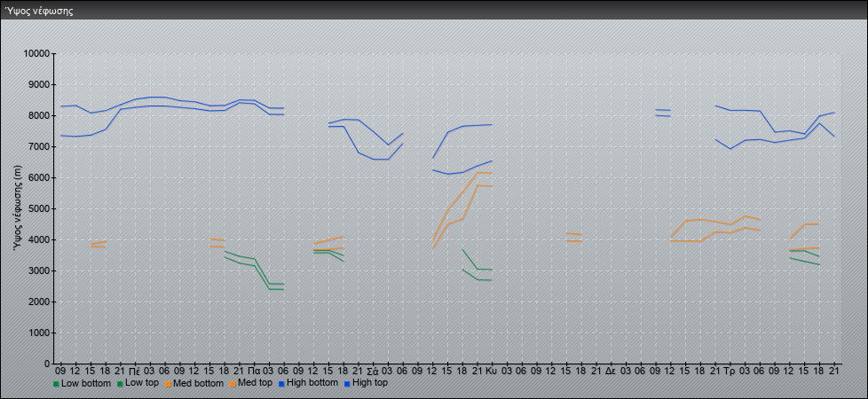The height and width of the screenshot is (399, 868).
Task: Click the 'Ύψος νέφωσης' panel title
Action: 39,11
